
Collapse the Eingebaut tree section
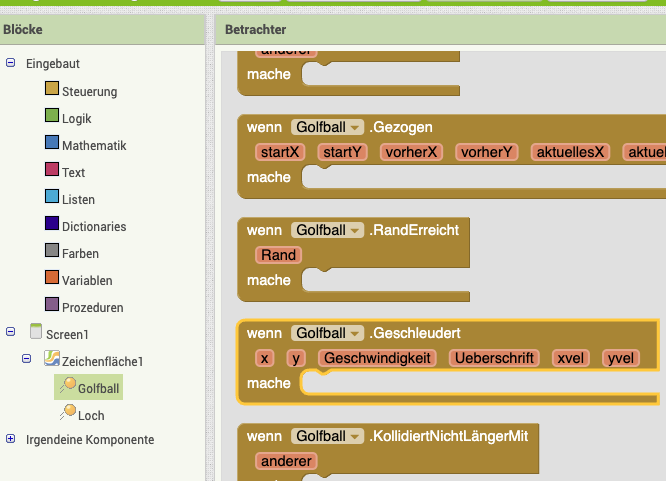point(11,63)
